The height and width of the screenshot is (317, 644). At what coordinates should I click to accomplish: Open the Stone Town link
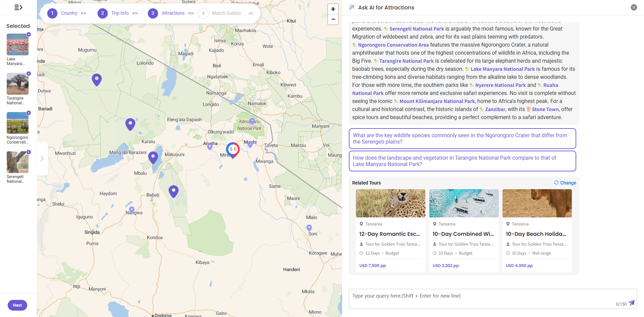545,109
